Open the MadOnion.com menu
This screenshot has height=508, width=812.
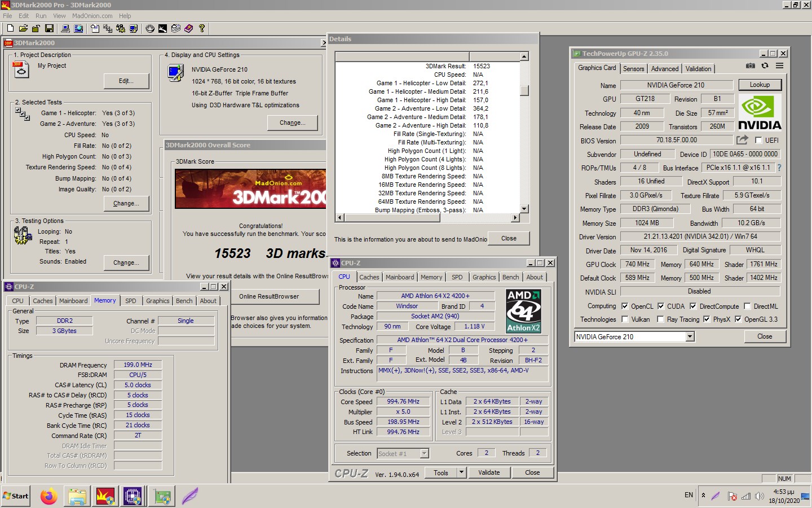pos(92,16)
